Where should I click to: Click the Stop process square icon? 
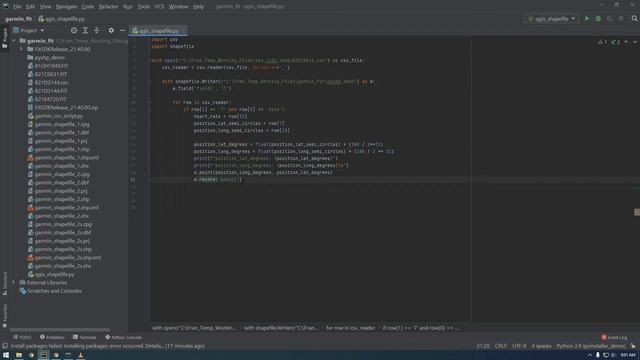tap(621, 19)
